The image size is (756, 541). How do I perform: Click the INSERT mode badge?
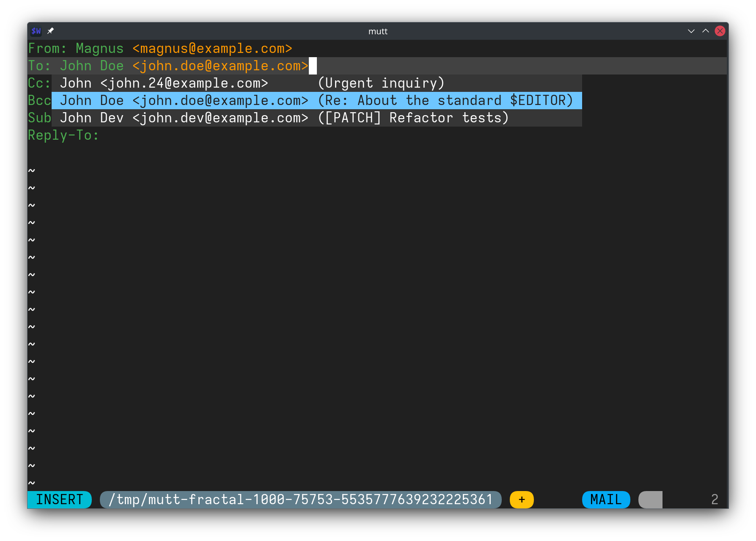(59, 500)
